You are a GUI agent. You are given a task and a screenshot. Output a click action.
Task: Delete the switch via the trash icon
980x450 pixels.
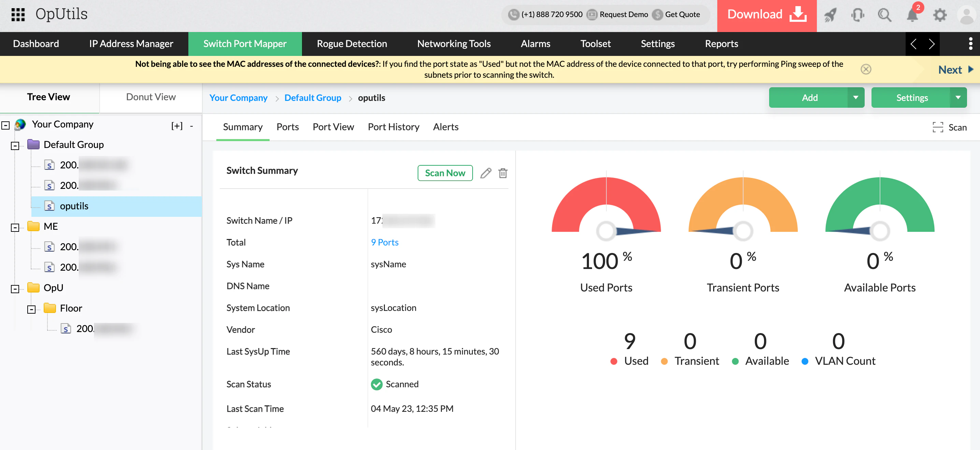[x=503, y=173]
